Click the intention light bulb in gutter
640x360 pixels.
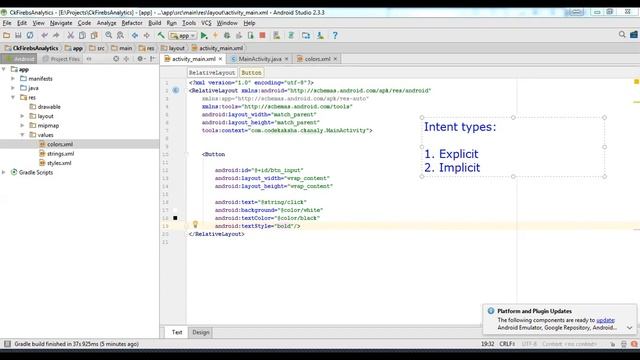coord(195,224)
